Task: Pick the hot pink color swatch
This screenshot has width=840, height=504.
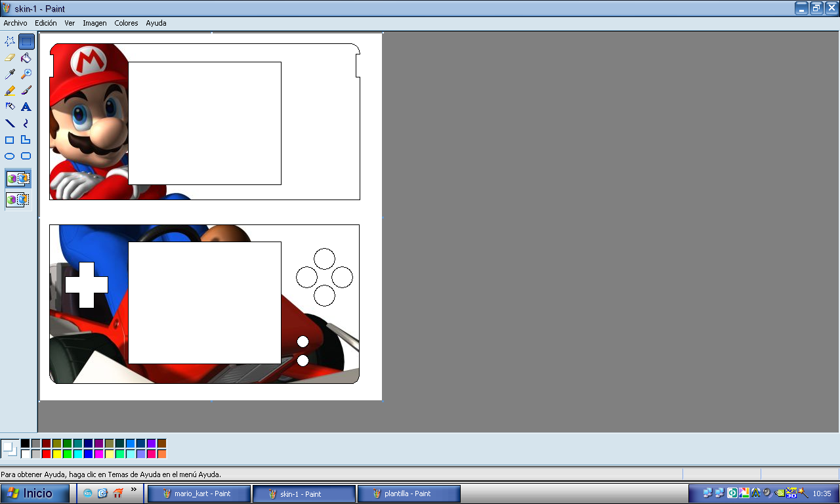Action: click(152, 454)
